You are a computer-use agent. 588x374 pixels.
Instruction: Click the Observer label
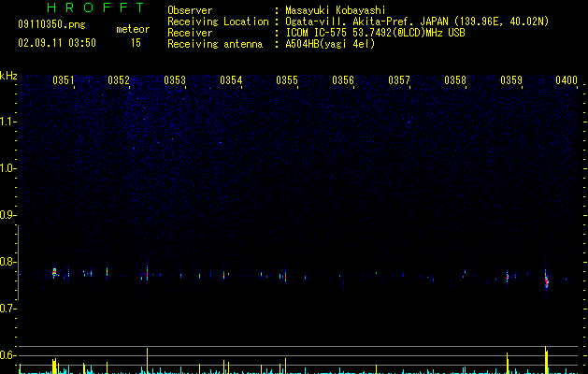click(x=190, y=10)
